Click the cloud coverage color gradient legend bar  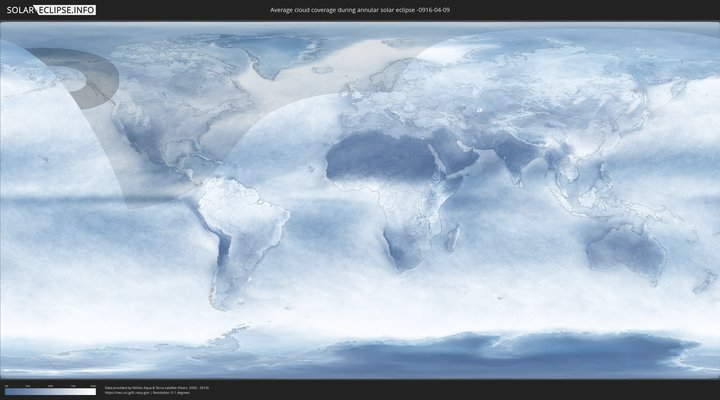pyautogui.click(x=50, y=392)
